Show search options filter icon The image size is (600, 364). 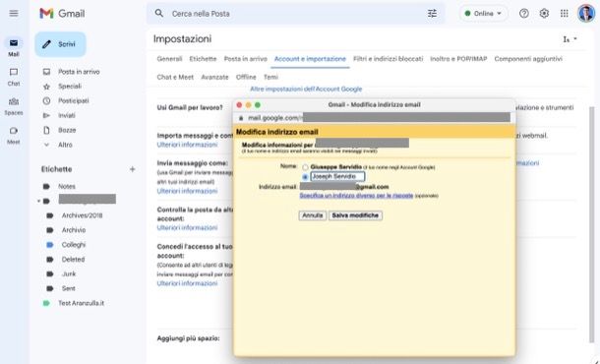(x=432, y=14)
